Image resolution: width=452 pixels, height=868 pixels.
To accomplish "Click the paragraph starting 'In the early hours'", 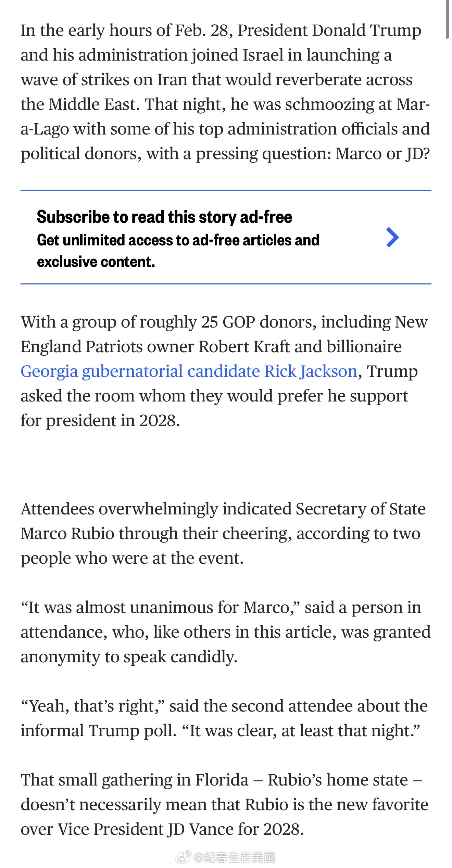I will [225, 92].
